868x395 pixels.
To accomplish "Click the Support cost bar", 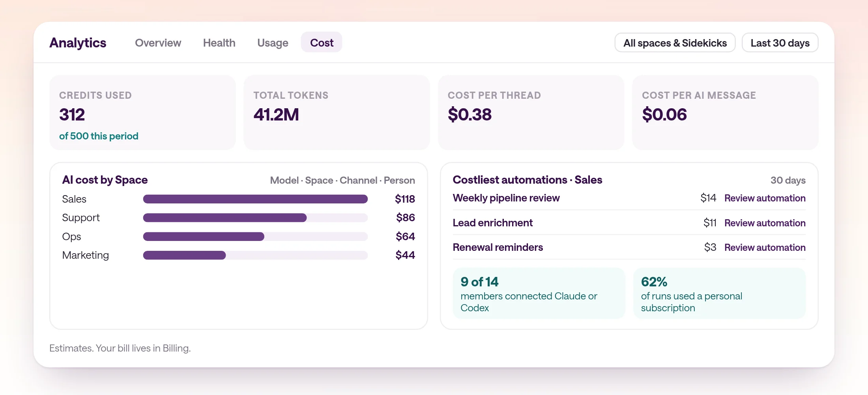I will (255, 218).
